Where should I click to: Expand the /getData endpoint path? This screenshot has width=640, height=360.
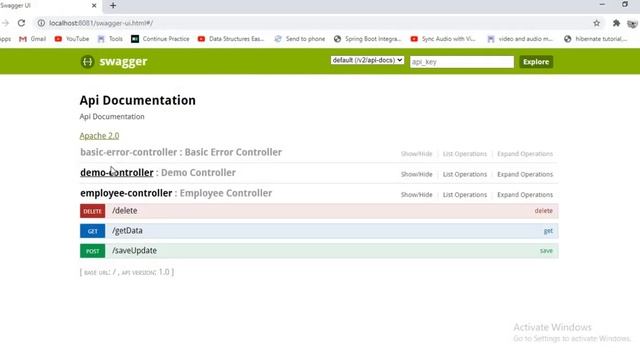127,231
